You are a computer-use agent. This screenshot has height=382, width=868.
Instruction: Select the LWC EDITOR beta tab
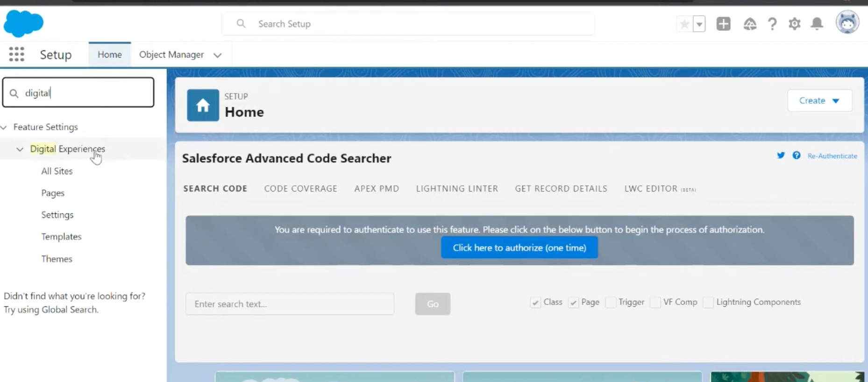660,189
